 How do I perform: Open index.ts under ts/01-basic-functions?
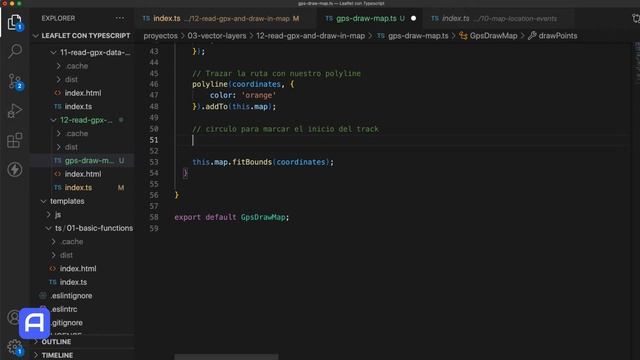73,282
